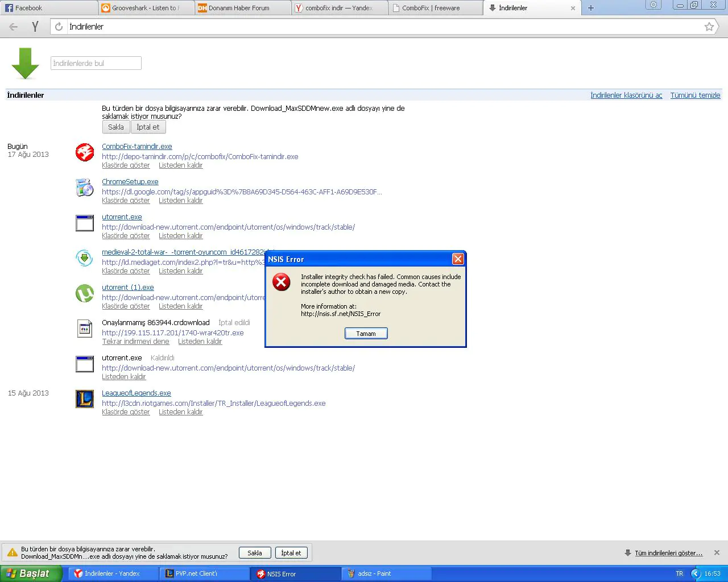Image resolution: width=728 pixels, height=582 pixels.
Task: Close the NSIS Error dialog with X
Action: [458, 259]
